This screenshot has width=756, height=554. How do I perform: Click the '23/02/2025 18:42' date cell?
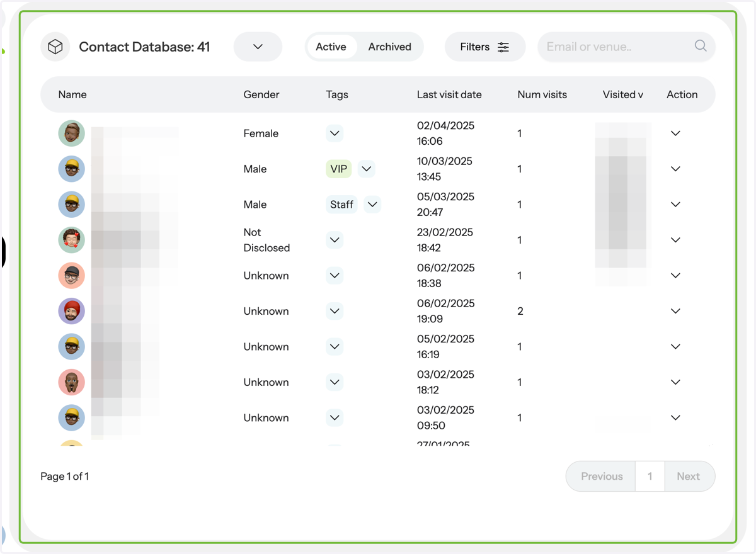click(445, 240)
